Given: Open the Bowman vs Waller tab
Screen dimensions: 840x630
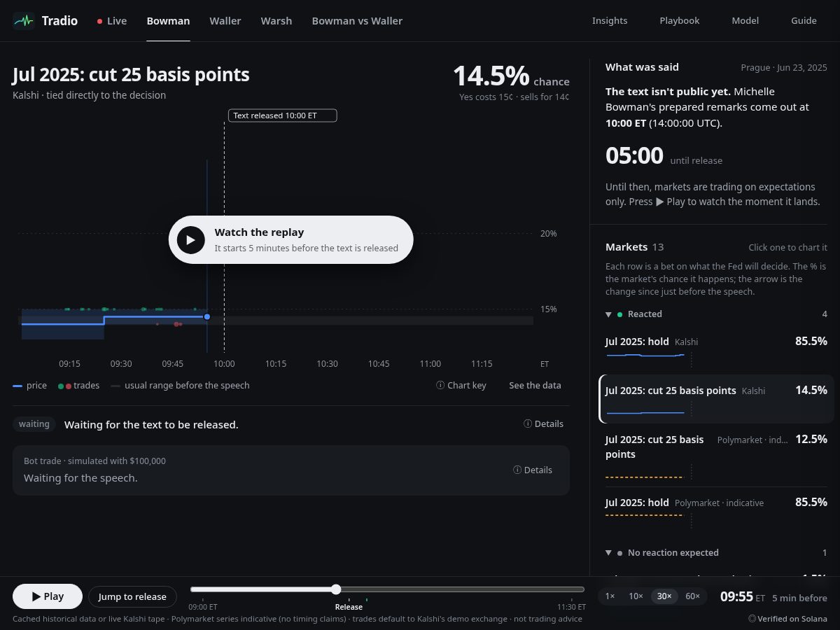Looking at the screenshot, I should coord(357,21).
